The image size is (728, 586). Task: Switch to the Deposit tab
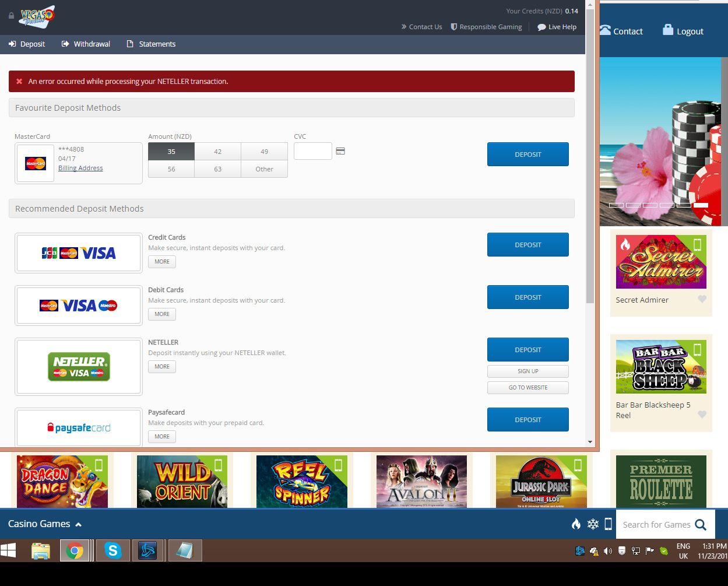(x=27, y=44)
